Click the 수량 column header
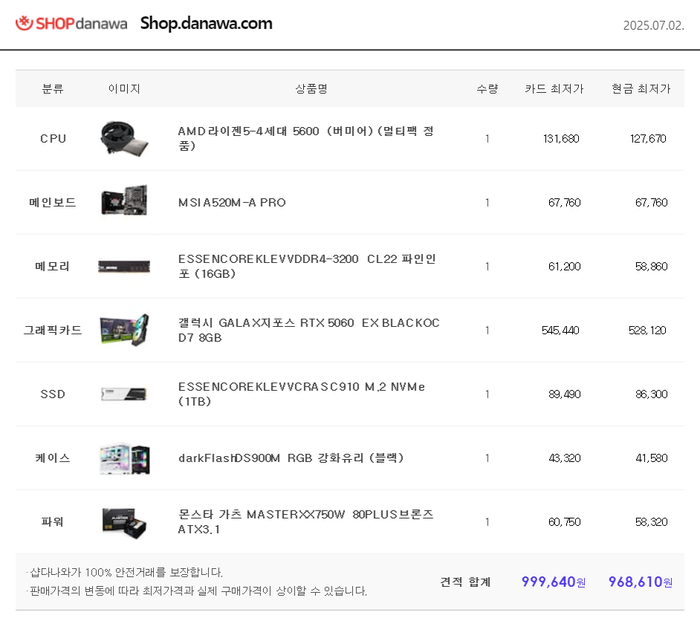The image size is (700, 618). [487, 88]
